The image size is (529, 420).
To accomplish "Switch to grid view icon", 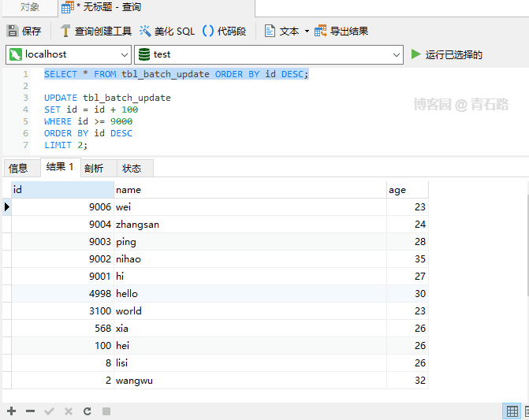I will pos(512,411).
